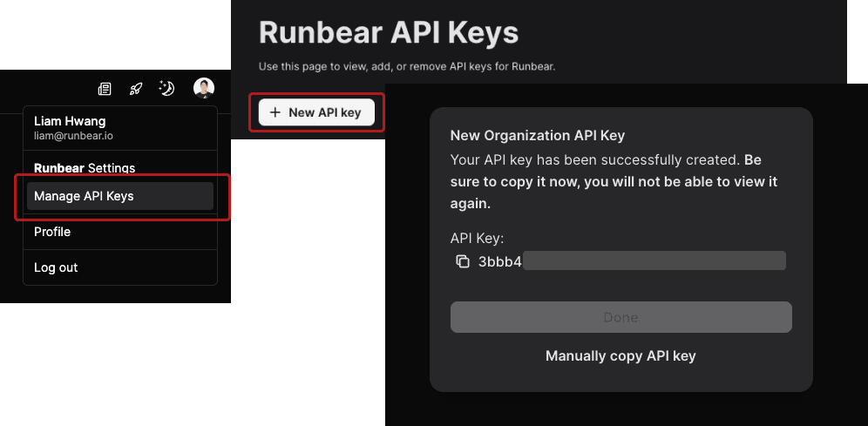This screenshot has width=868, height=426.
Task: Click the Liam Hwang name in menu
Action: (x=70, y=121)
